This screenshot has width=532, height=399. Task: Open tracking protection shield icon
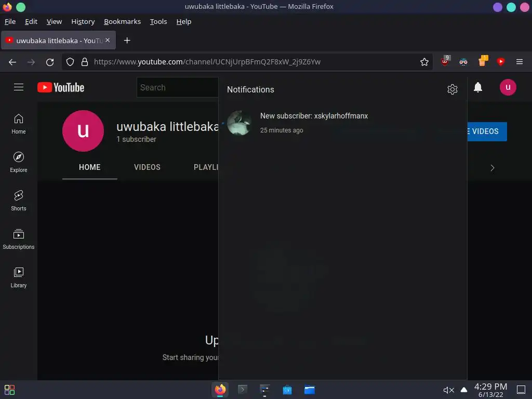tap(70, 62)
